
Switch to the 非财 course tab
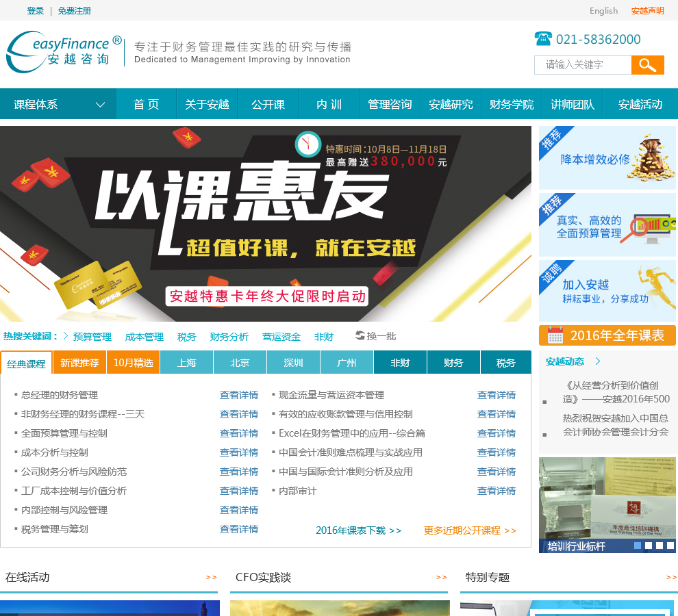[x=400, y=362]
